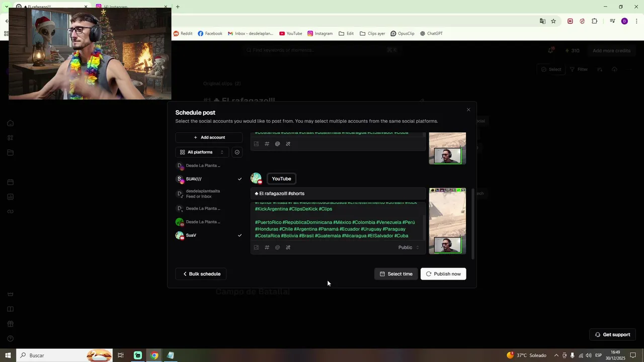The image size is (644, 362).
Task: Open YouTube post video thumbnail
Action: [447, 221]
